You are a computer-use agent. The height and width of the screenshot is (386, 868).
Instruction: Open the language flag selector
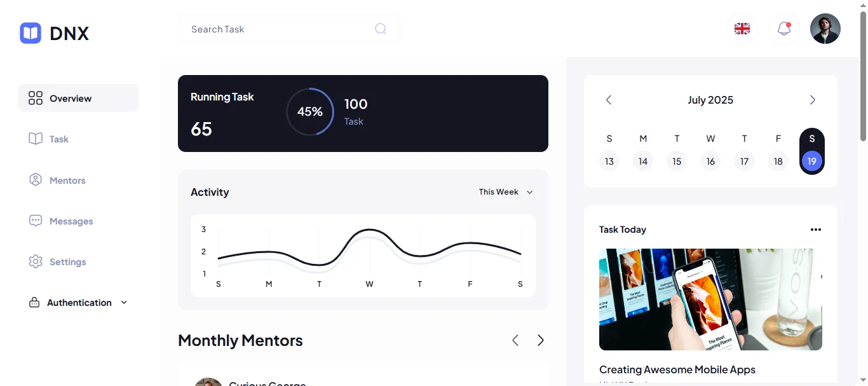[x=742, y=29]
